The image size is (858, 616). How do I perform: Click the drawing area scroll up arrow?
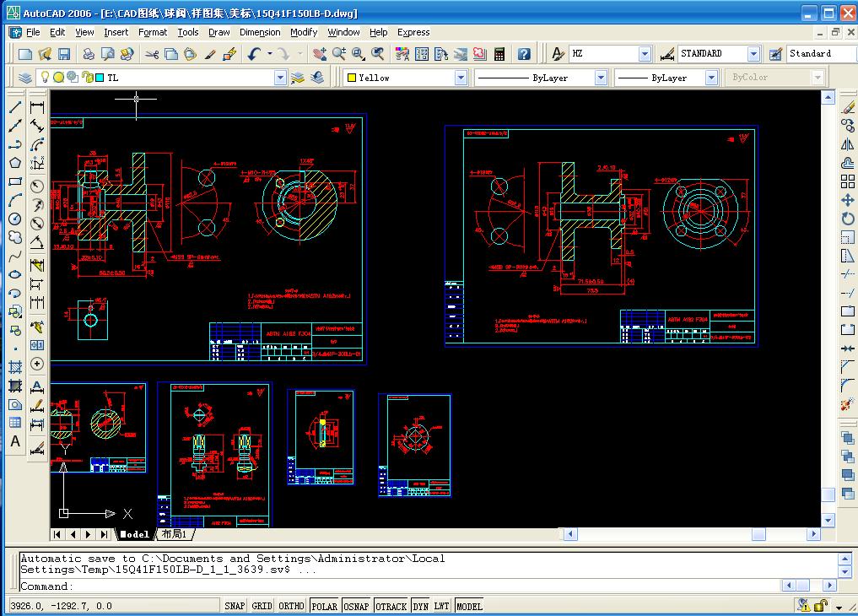pyautogui.click(x=828, y=97)
